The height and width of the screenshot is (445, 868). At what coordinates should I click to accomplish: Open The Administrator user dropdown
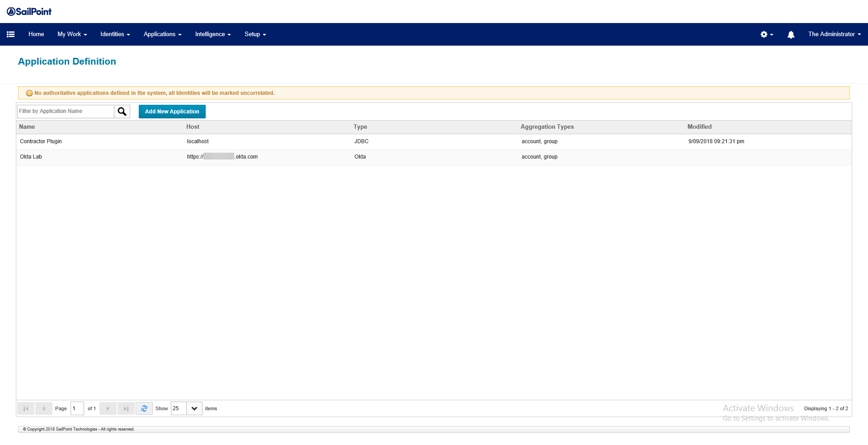pos(834,34)
